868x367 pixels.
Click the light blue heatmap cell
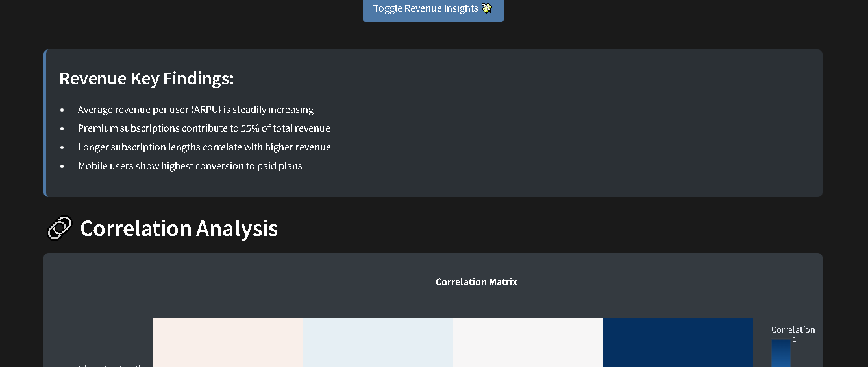[378, 342]
